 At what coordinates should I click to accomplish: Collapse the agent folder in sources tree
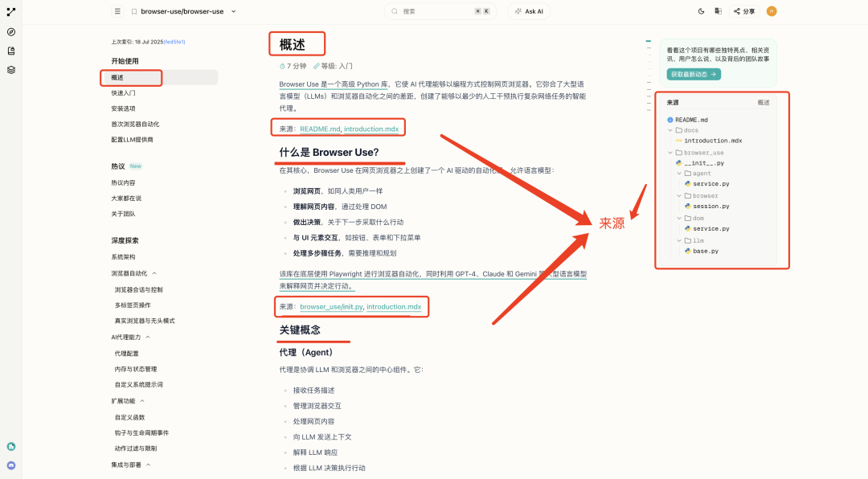(679, 174)
